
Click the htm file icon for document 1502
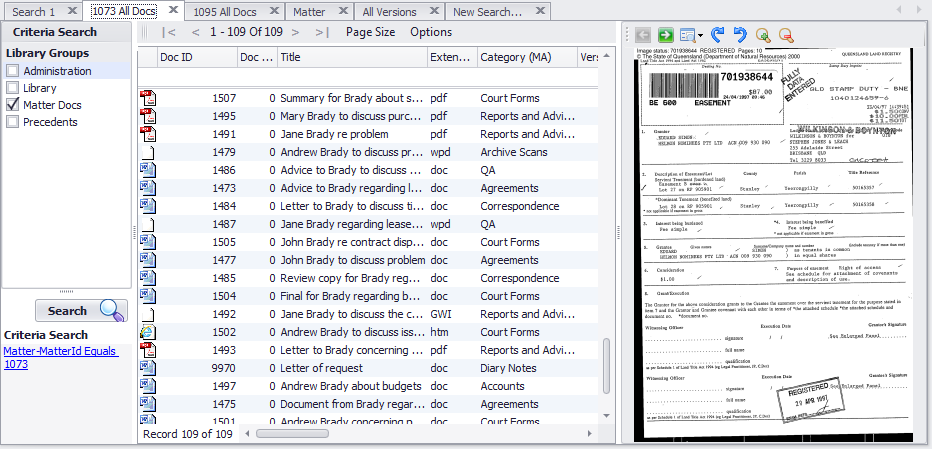pos(148,332)
